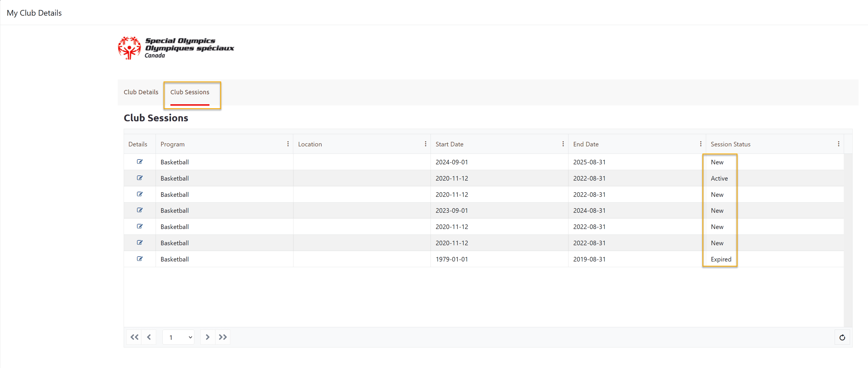This screenshot has height=368, width=868.
Task: Go to last page of sessions
Action: tap(222, 337)
